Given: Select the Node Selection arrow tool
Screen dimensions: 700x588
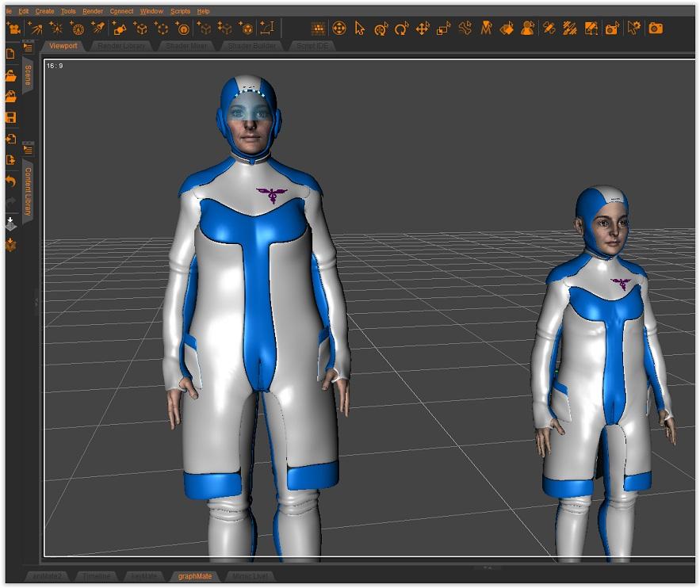Looking at the screenshot, I should (360, 29).
